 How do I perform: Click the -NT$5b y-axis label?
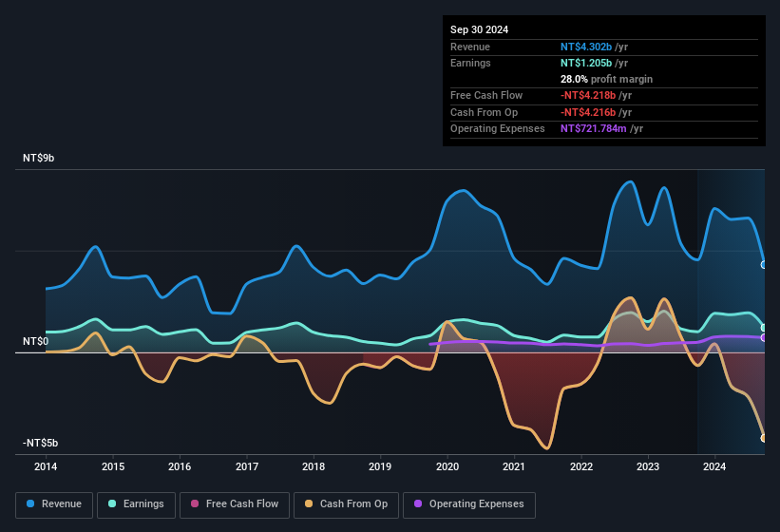pos(40,443)
